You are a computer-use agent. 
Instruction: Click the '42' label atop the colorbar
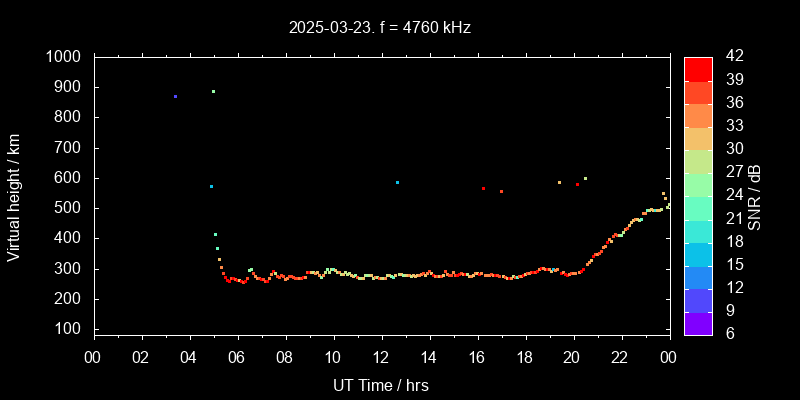(732, 57)
